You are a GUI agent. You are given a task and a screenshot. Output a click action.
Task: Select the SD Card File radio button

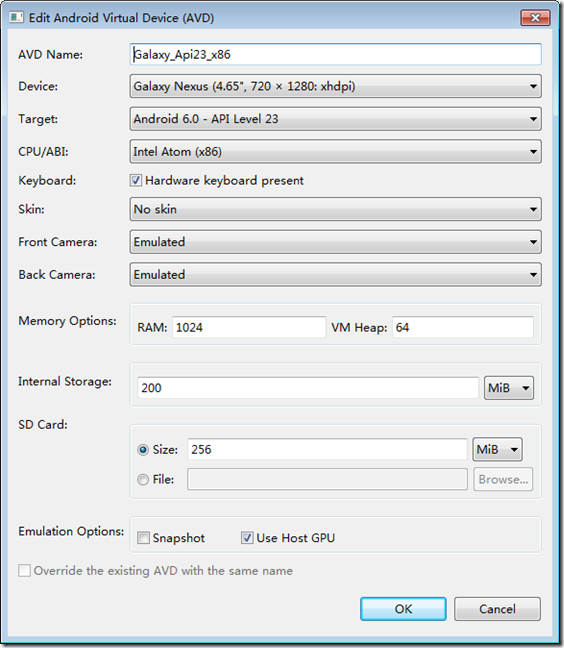[x=143, y=479]
